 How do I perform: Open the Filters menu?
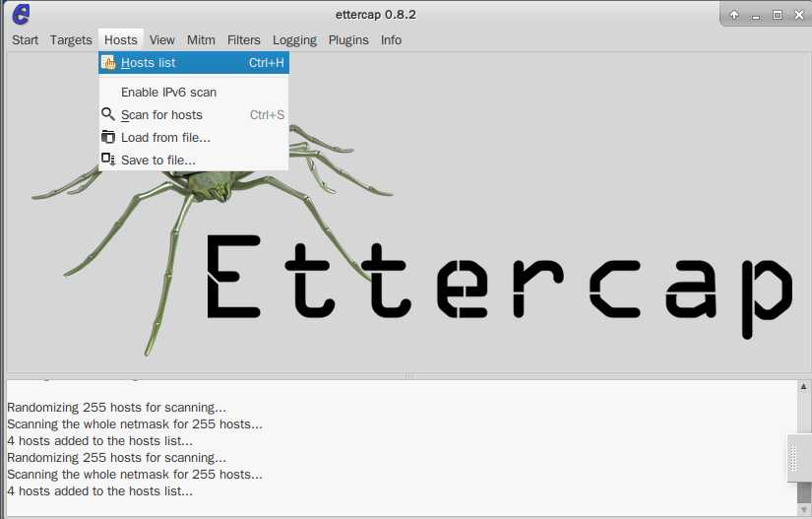(243, 39)
